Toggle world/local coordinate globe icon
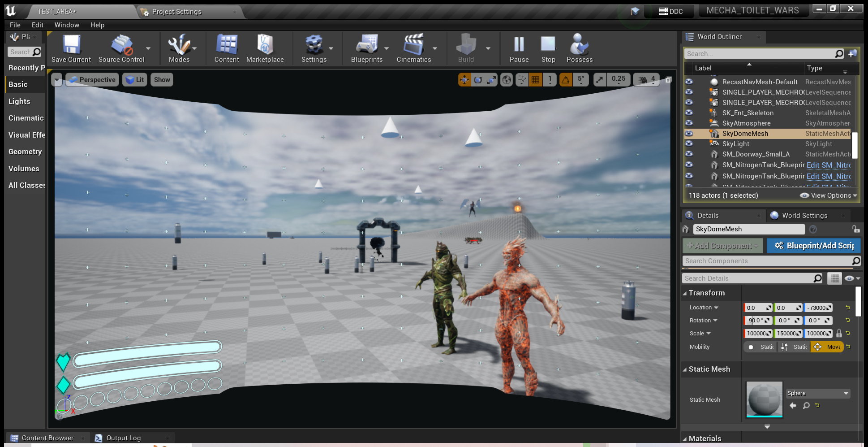The image size is (868, 447). 506,80
